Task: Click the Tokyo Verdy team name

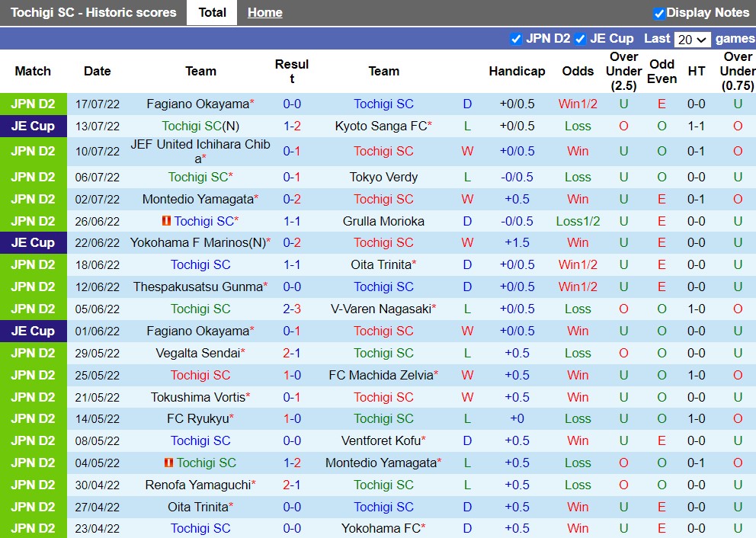Action: click(x=383, y=177)
